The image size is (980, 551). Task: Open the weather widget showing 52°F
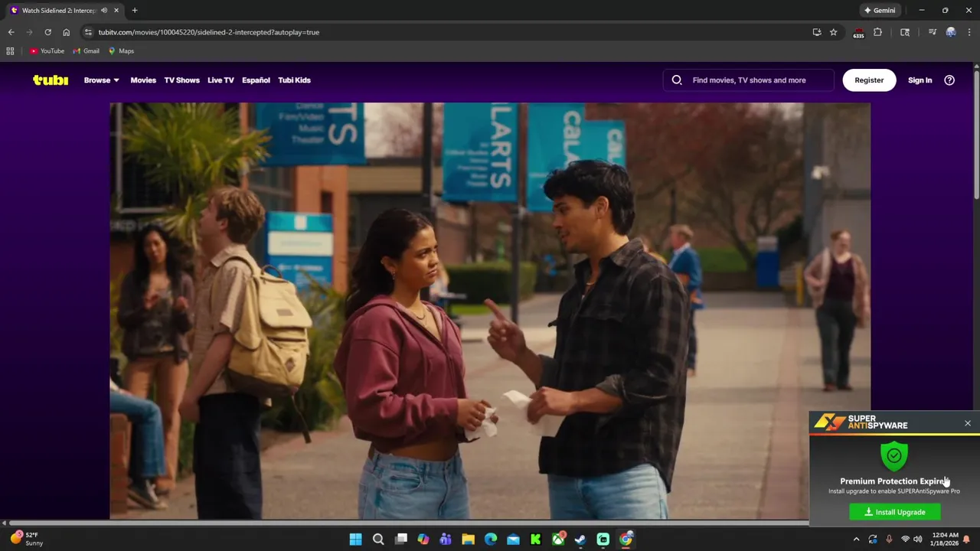26,540
